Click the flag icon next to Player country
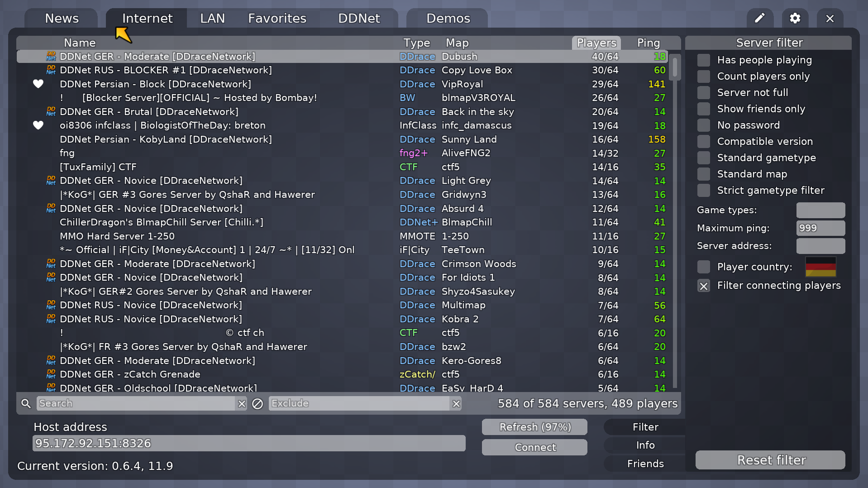Screen dimensions: 868x488 click(x=820, y=267)
